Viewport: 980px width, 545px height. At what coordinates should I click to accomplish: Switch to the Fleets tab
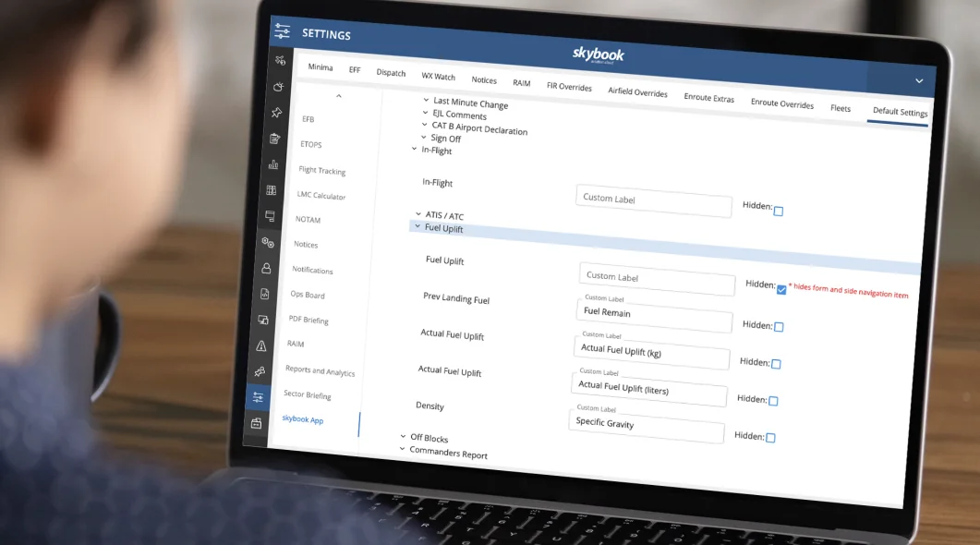[840, 108]
